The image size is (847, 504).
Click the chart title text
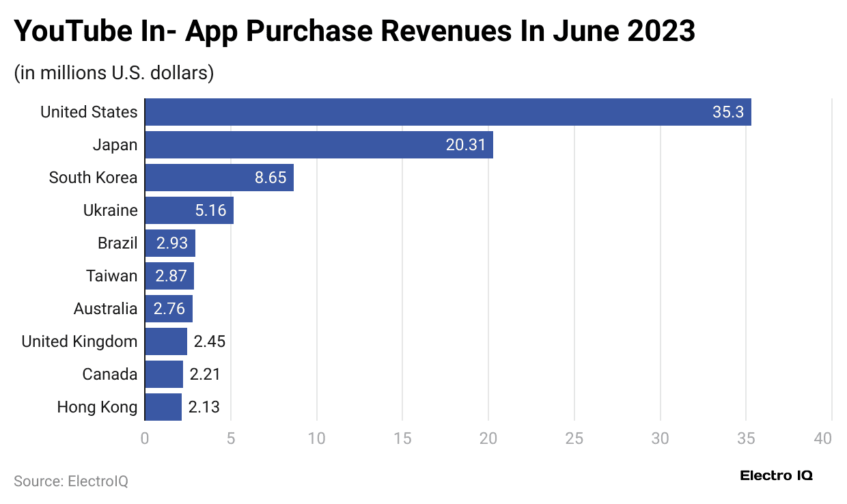pyautogui.click(x=354, y=31)
